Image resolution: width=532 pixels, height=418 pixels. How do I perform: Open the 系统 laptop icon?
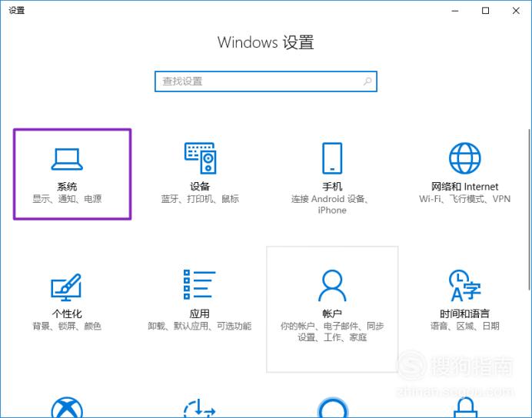coord(67,159)
